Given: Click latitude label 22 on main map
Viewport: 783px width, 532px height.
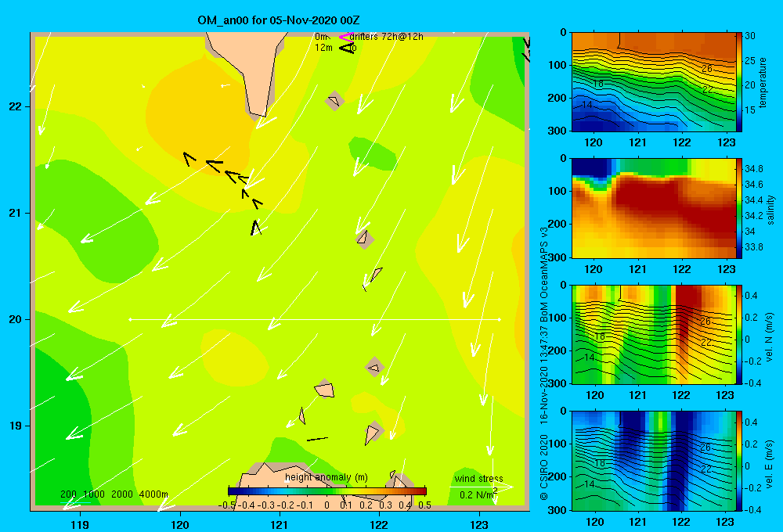Looking at the screenshot, I should click(15, 107).
